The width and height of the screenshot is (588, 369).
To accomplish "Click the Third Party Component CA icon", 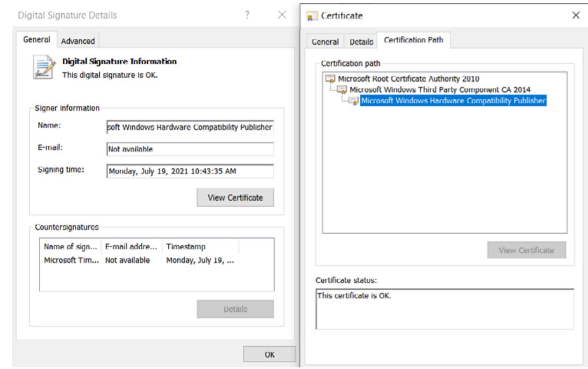I will tap(342, 90).
